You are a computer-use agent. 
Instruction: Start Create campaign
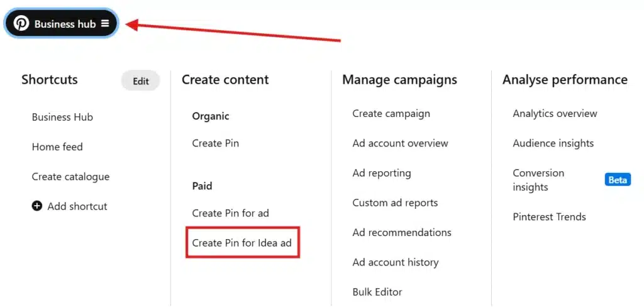click(391, 113)
